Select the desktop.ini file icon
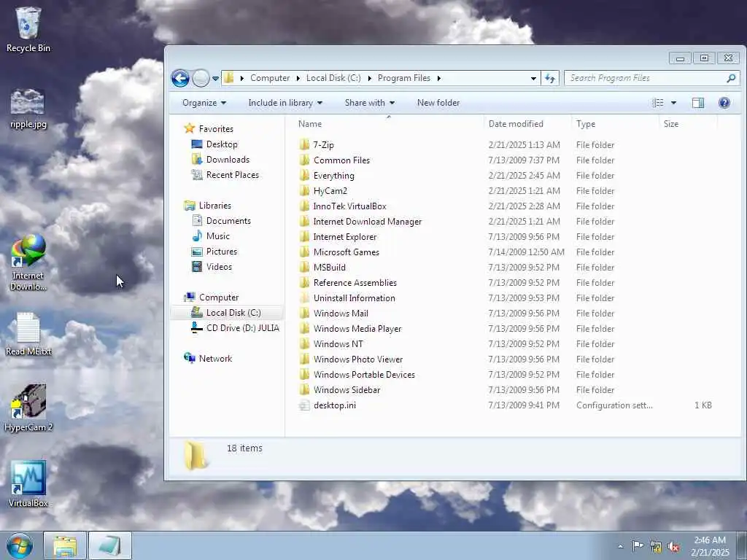Image resolution: width=747 pixels, height=560 pixels. (x=304, y=405)
